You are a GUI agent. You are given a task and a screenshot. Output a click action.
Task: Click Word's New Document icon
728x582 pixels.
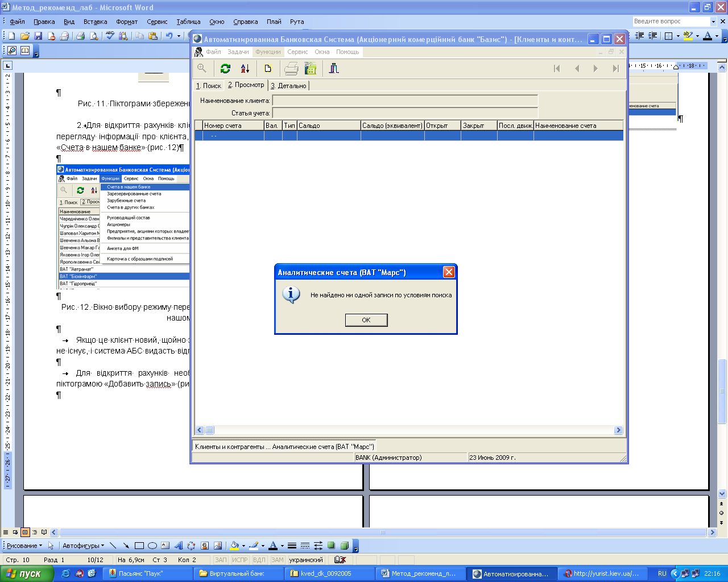[12, 36]
